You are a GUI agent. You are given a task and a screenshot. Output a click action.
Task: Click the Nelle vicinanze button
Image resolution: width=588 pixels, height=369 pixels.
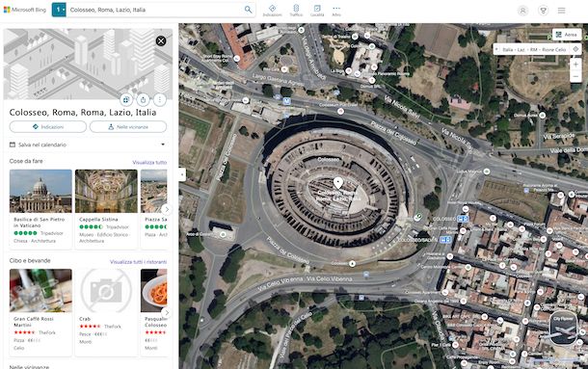point(128,127)
